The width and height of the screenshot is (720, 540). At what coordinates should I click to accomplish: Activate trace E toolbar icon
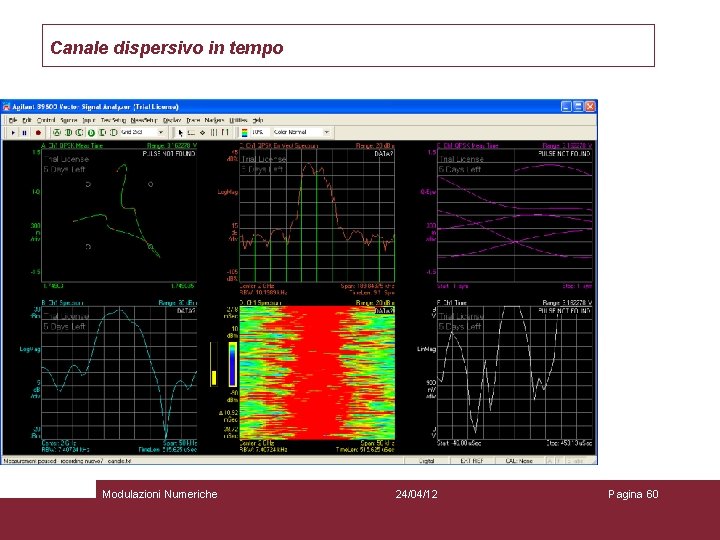[102, 133]
